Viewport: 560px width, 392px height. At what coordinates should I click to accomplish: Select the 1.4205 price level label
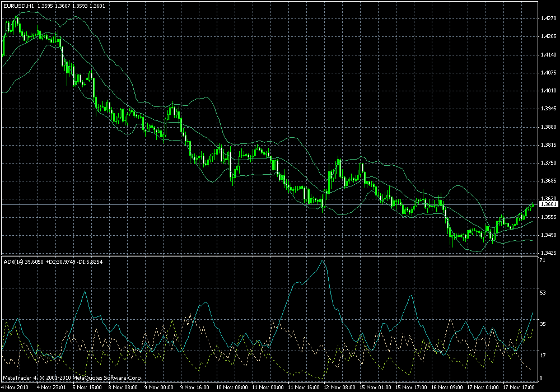(x=549, y=36)
